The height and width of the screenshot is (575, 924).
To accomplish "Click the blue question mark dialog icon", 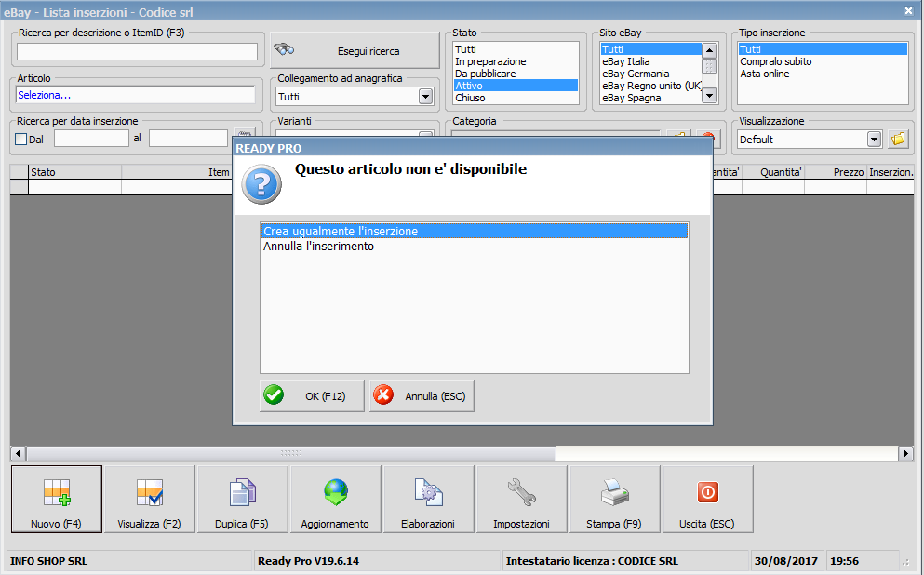I will [261, 185].
